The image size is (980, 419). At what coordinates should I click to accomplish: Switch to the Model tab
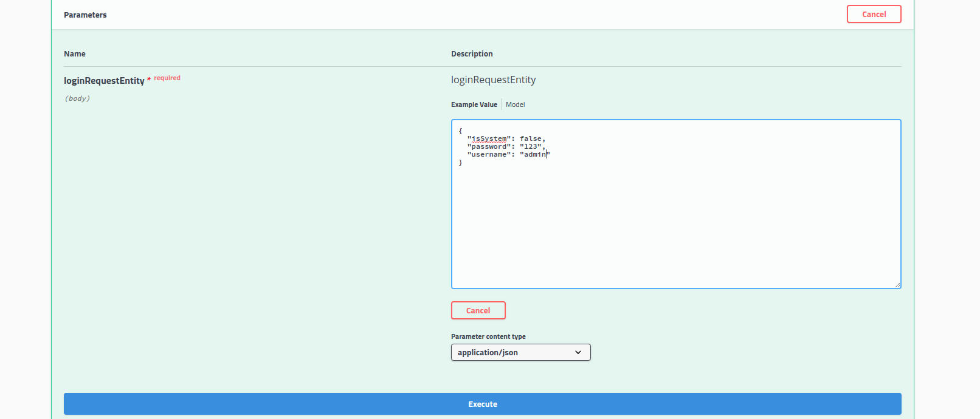click(x=515, y=104)
